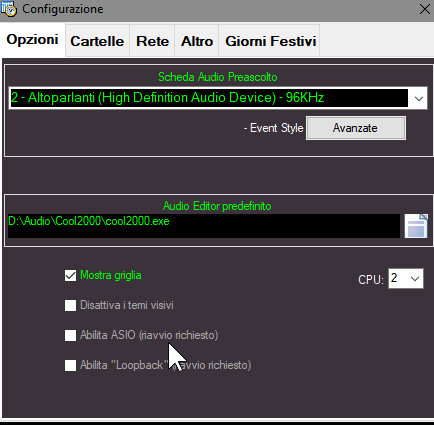Enable Disattiva i temi visivi checkbox

click(70, 305)
